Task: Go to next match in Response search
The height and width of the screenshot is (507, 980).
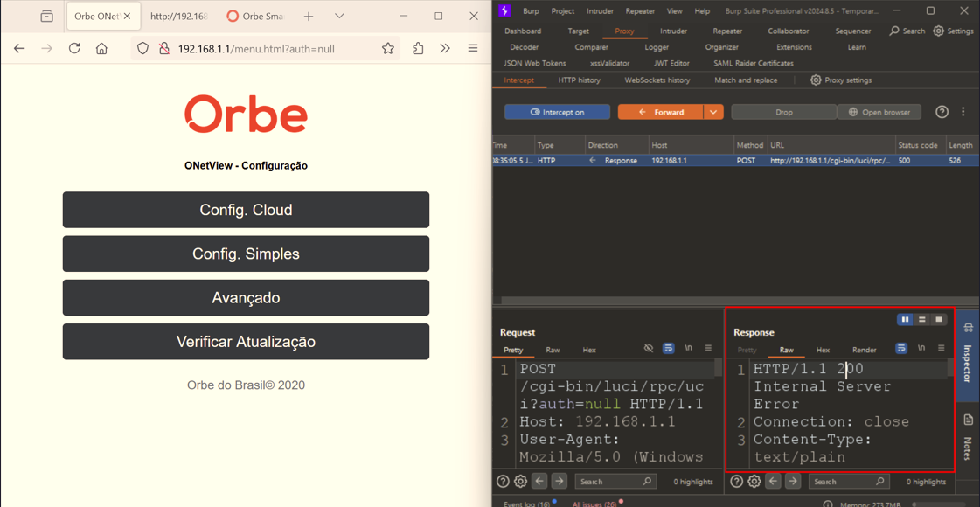Action: tap(793, 482)
